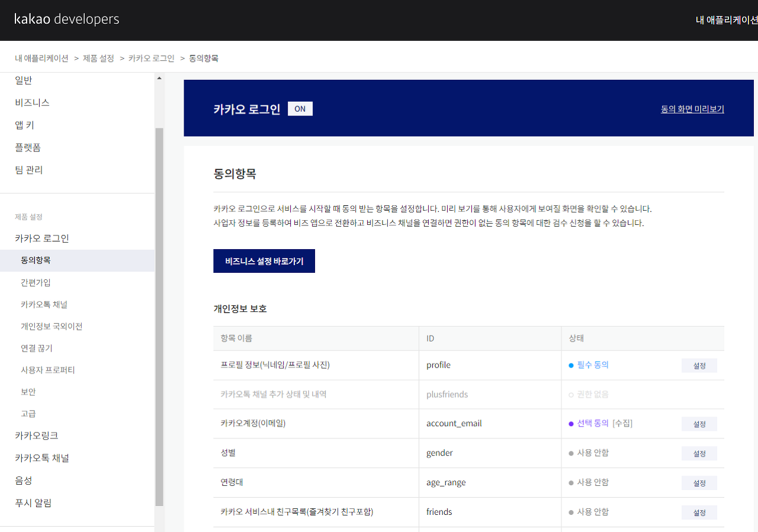Select 연결 끊기 in sidebar
The width and height of the screenshot is (758, 532).
(37, 348)
